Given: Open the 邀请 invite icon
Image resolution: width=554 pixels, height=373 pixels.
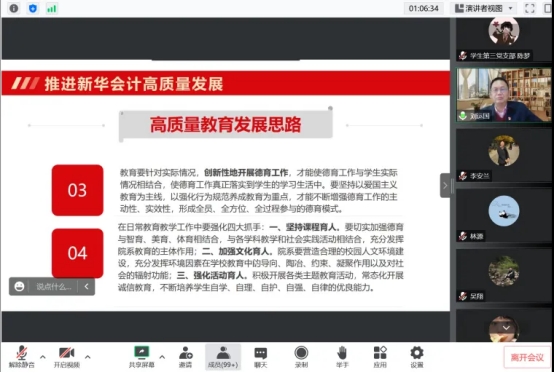Looking at the screenshot, I should (x=185, y=357).
